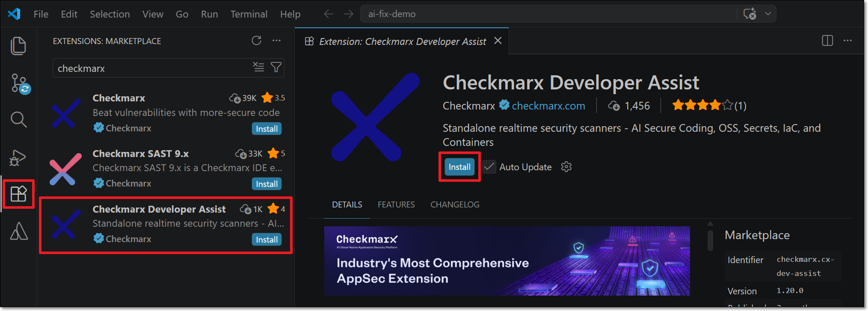
Task: Switch to the FEATURES tab
Action: coord(396,204)
